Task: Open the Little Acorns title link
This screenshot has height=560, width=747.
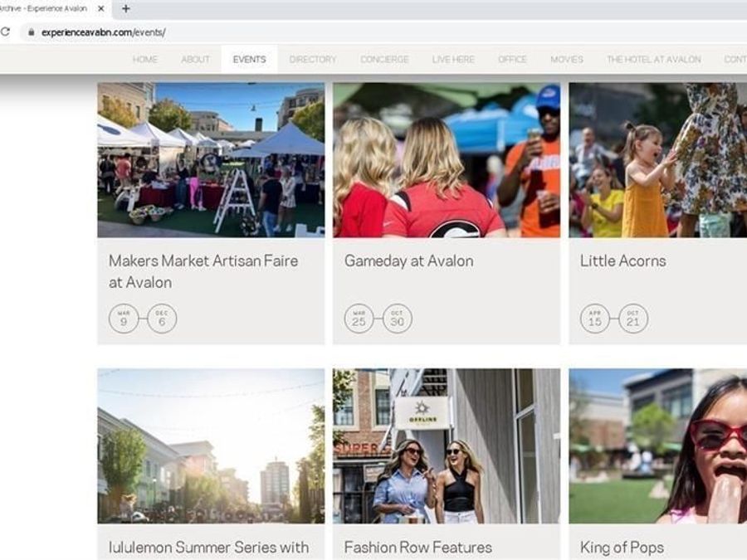Action: [x=622, y=261]
